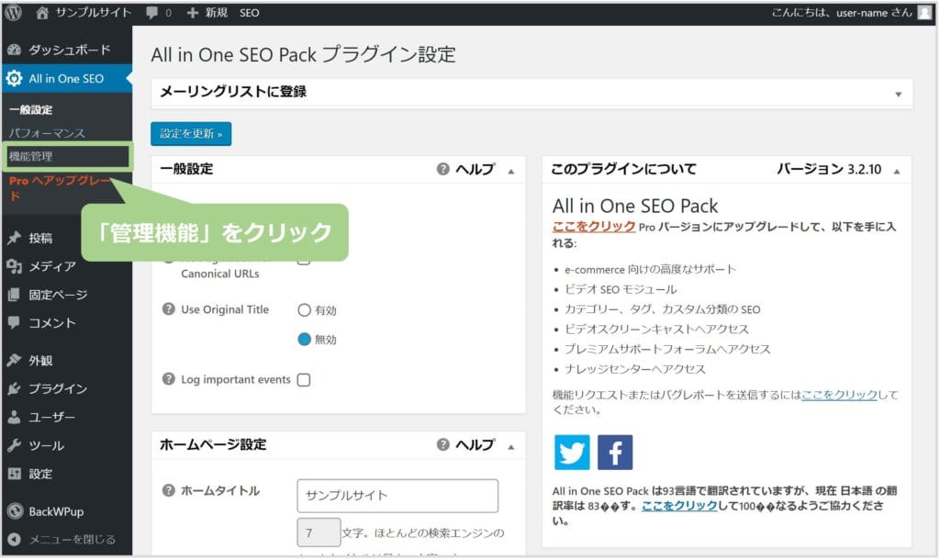The height and width of the screenshot is (560, 940).
Task: Click ヘルプ text in ホームページ設定 header
Action: 476,444
